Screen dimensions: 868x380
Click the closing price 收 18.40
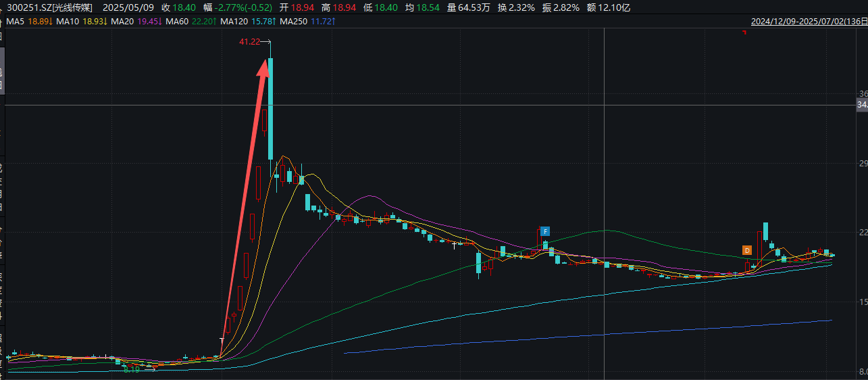click(179, 7)
